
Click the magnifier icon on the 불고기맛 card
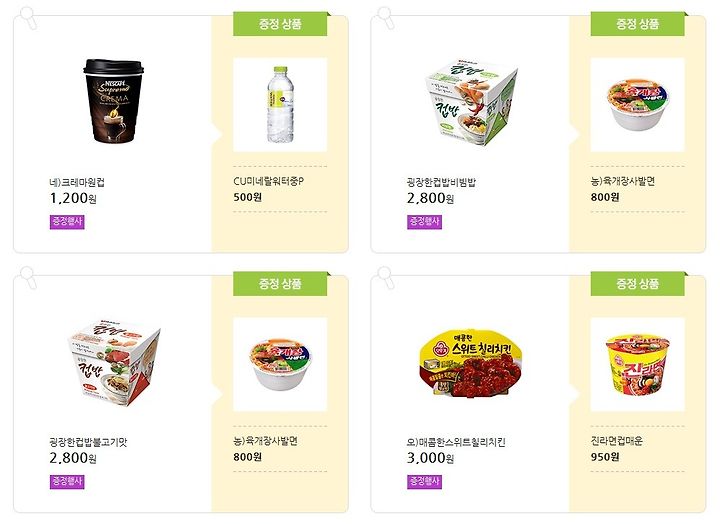pyautogui.click(x=28, y=277)
